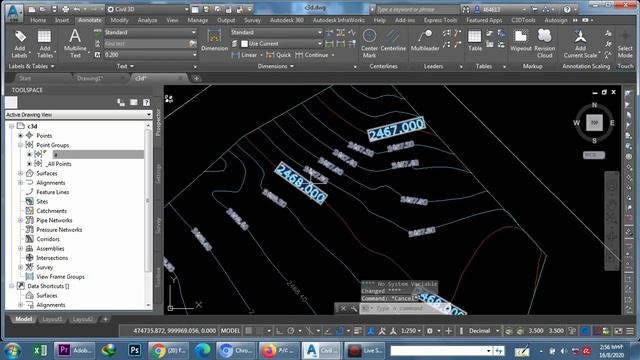Image resolution: width=640 pixels, height=360 pixels.
Task: Open the Prospector vertical tab
Action: click(158, 122)
